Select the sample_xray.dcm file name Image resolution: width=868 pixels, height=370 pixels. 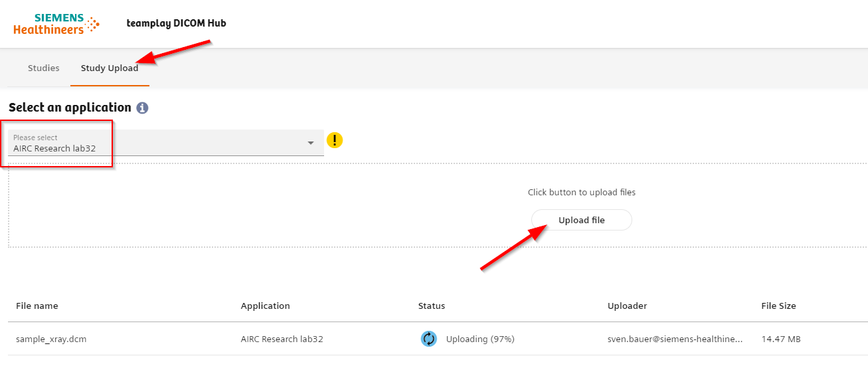point(51,339)
